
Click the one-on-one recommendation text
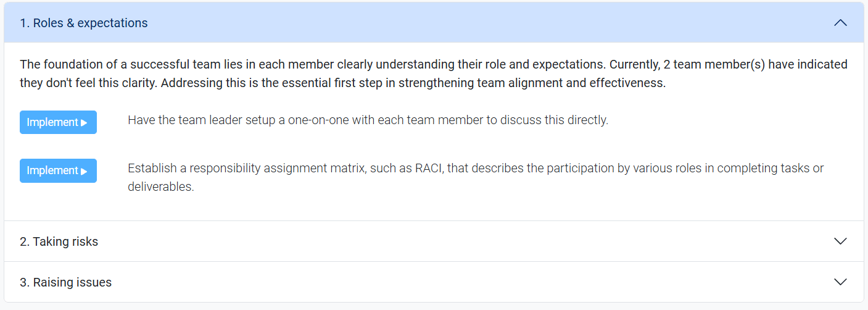(x=368, y=120)
